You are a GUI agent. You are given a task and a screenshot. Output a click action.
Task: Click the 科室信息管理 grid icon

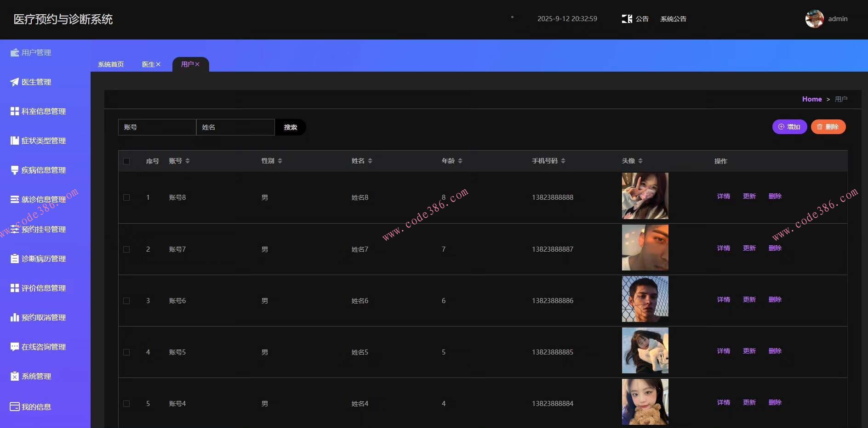click(15, 112)
